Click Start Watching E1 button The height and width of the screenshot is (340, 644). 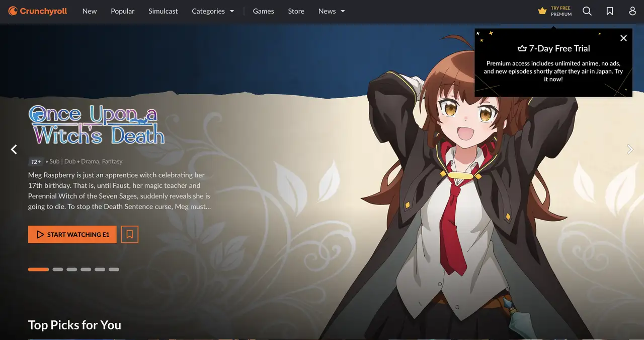72,234
